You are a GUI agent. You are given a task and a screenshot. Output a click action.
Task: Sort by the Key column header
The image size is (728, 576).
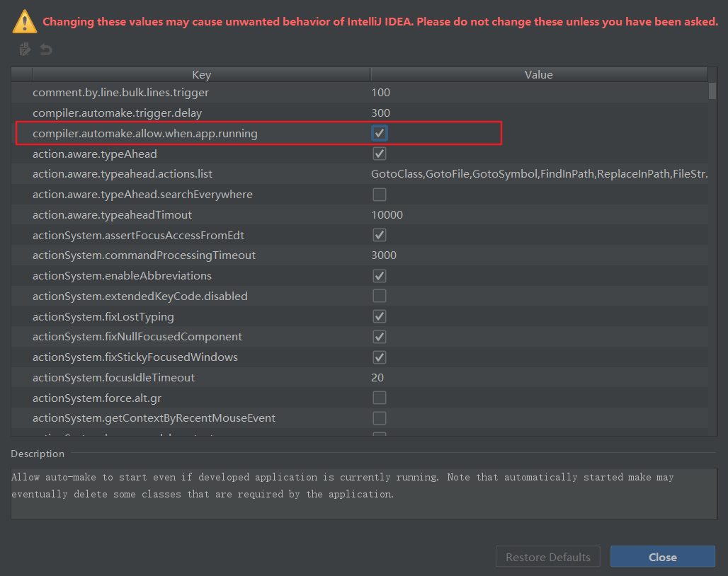pyautogui.click(x=201, y=75)
